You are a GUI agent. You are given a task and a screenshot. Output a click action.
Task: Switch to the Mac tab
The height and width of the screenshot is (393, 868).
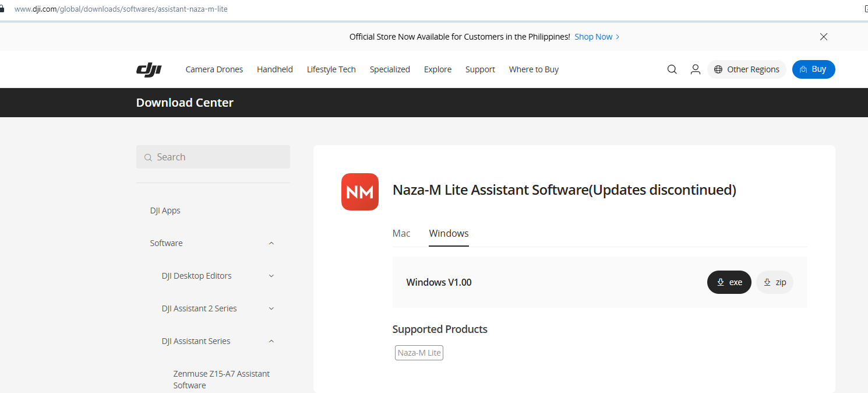pos(401,233)
